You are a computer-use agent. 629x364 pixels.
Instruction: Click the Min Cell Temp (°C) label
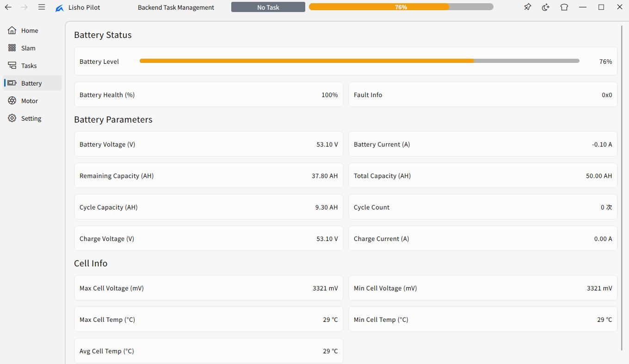[x=381, y=320]
